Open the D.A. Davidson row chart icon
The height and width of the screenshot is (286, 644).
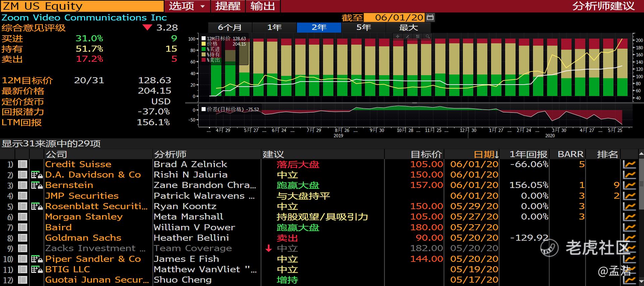[629, 175]
